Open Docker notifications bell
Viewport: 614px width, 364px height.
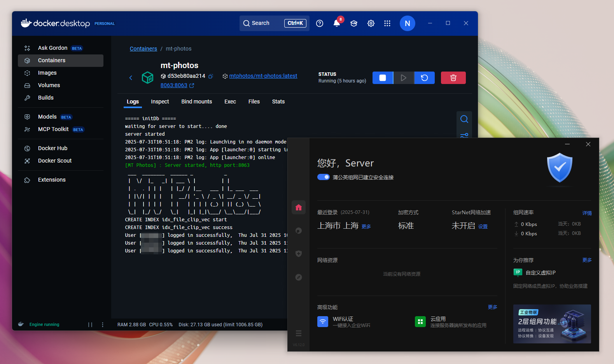337,23
